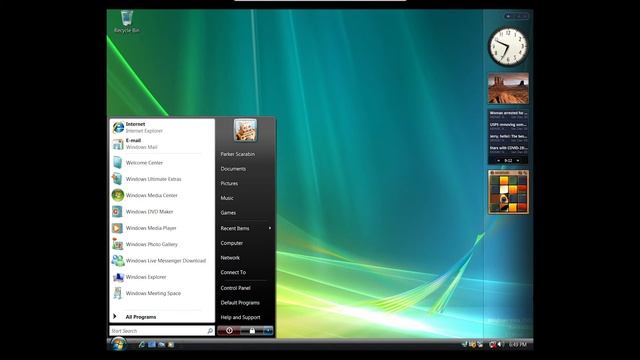The image size is (640, 360).
Task: Open Pictures folder link
Action: (229, 183)
